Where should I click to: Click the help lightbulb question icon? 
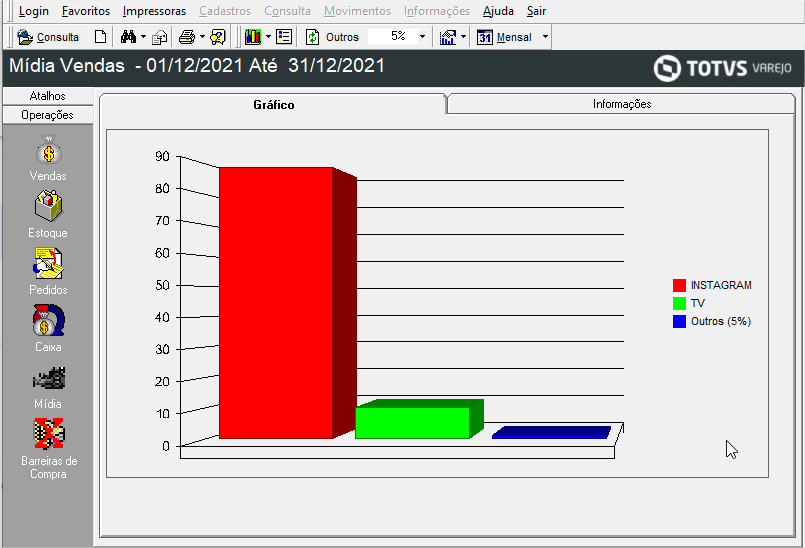tap(218, 37)
